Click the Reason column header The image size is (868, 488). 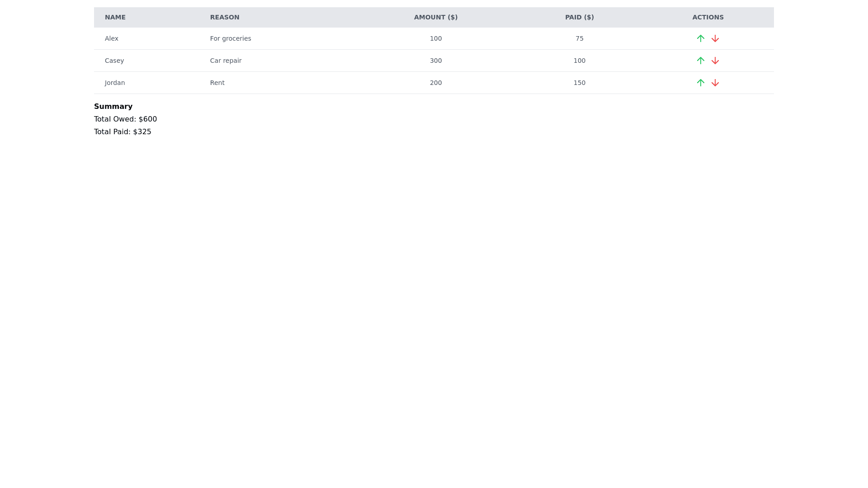point(225,17)
